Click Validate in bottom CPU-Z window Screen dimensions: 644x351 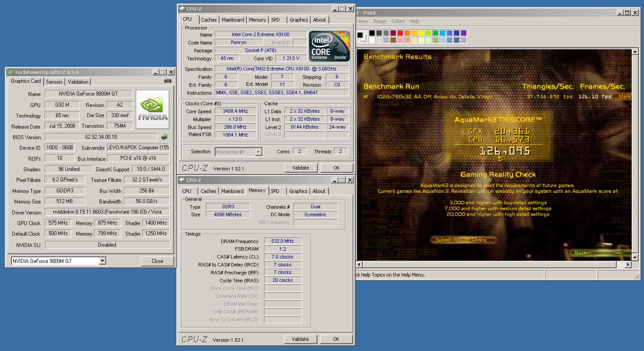point(300,339)
